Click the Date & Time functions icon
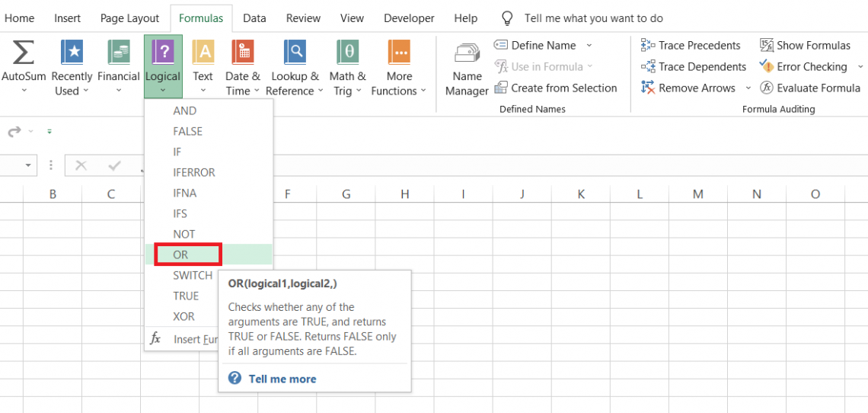The width and height of the screenshot is (868, 413). coord(243,53)
